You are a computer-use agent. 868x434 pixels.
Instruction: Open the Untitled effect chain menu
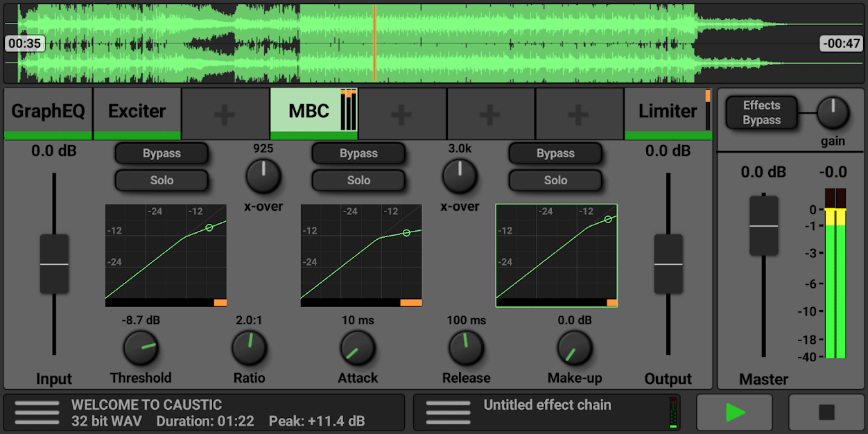447,412
